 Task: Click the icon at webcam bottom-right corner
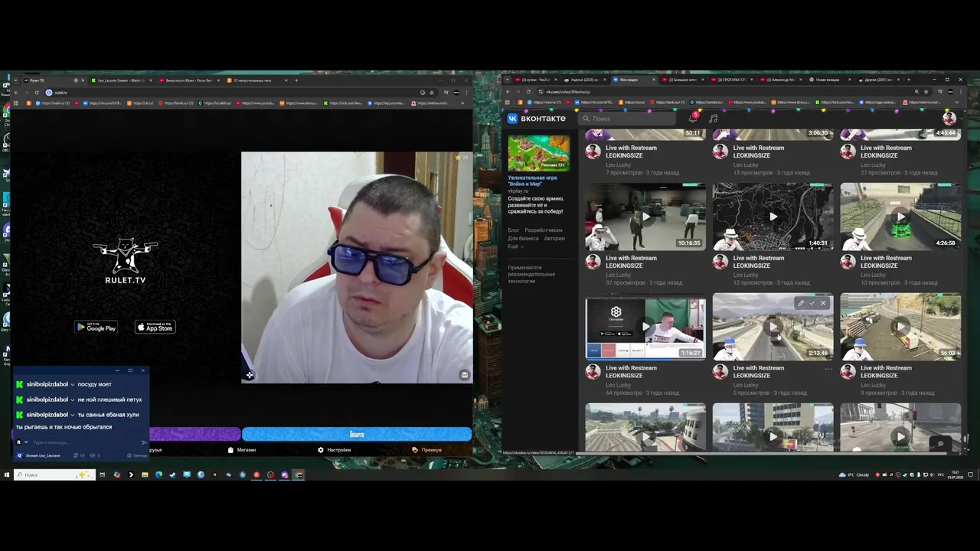pos(464,375)
